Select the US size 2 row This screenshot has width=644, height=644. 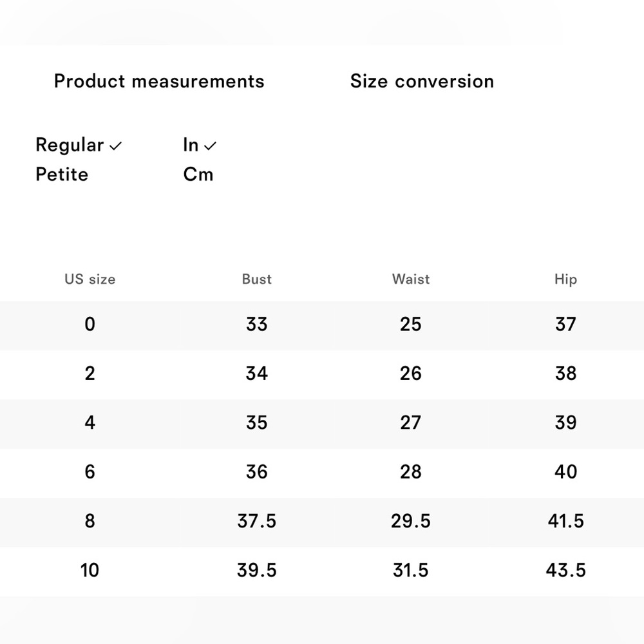click(322, 375)
